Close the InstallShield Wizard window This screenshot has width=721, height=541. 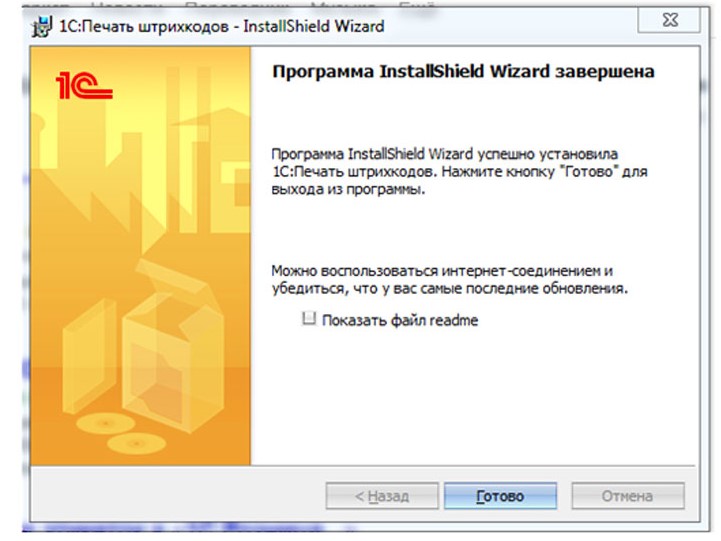(670, 20)
